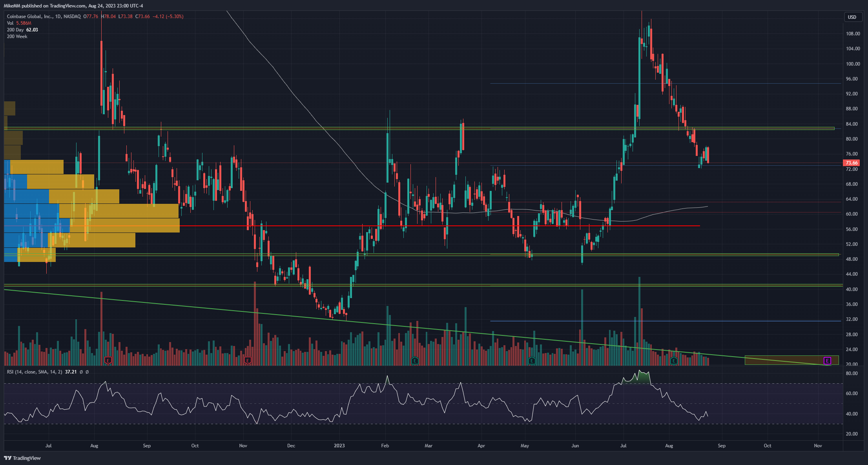Click the Sep label near chart right side
The image size is (868, 465).
721,446
